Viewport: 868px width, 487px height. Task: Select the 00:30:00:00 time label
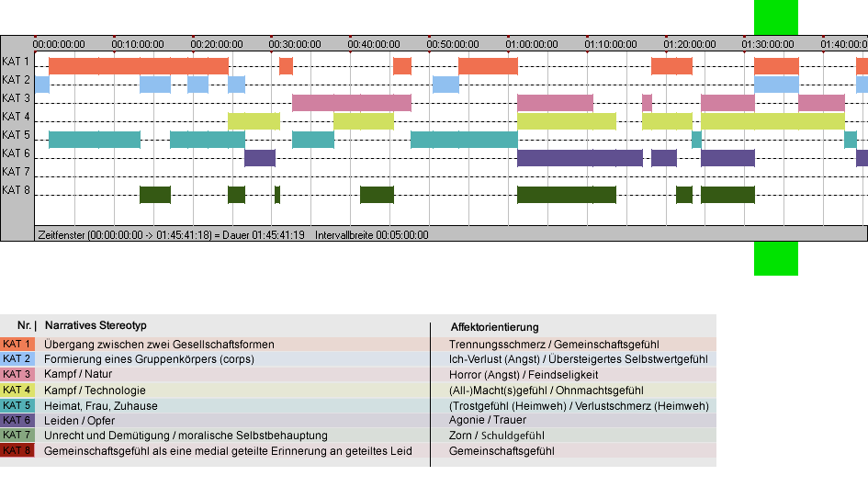tap(295, 44)
